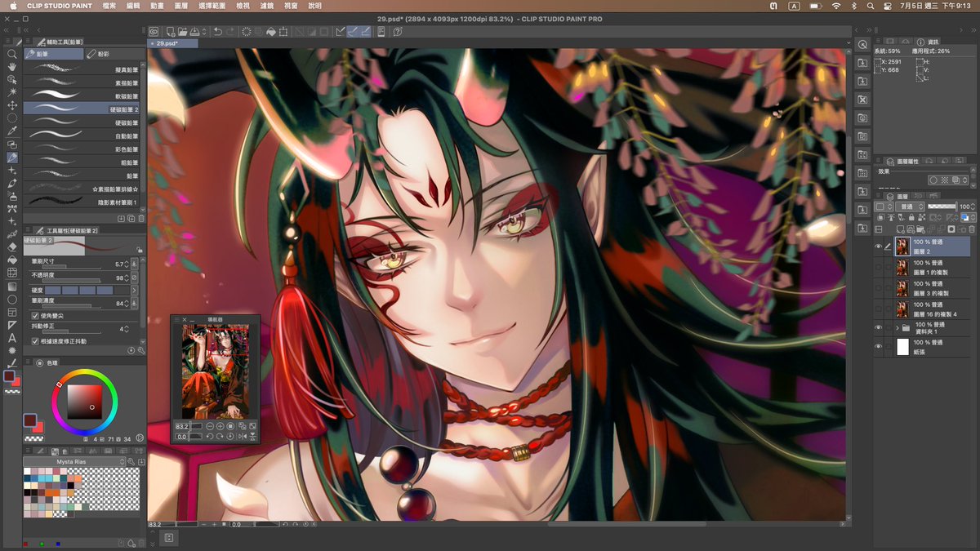Show layer 圖層 3 的複製
The image size is (980, 551).
click(879, 288)
